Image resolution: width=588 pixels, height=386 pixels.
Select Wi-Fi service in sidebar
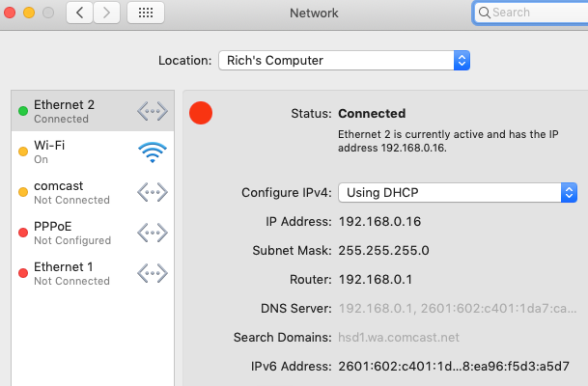pyautogui.click(x=93, y=152)
